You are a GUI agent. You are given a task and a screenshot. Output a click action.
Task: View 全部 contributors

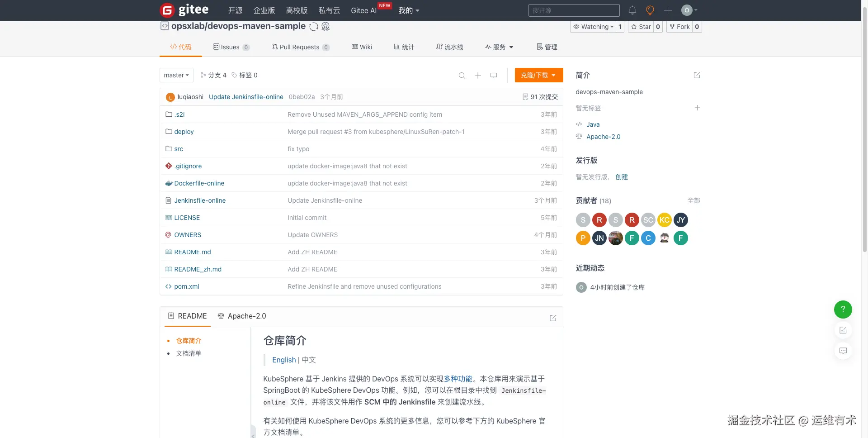coord(694,200)
